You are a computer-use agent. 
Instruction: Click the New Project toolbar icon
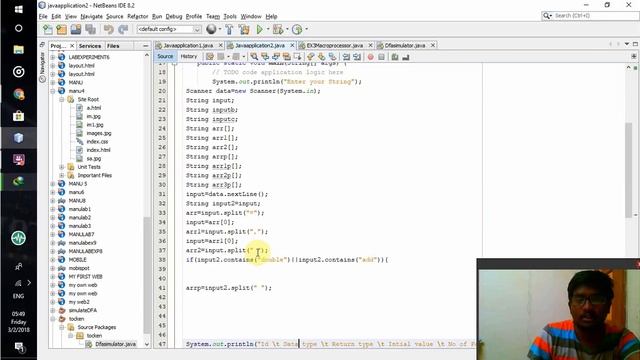[x=62, y=29]
